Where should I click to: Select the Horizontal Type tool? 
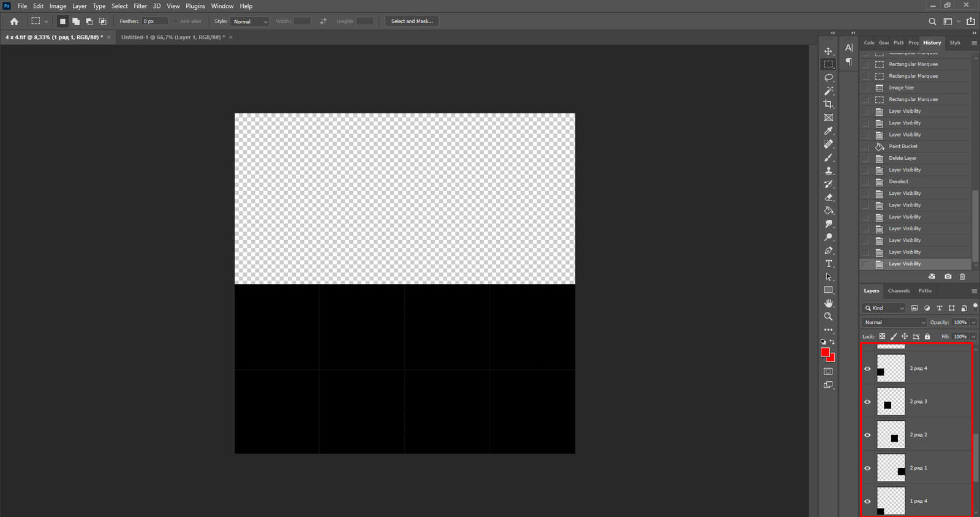828,263
